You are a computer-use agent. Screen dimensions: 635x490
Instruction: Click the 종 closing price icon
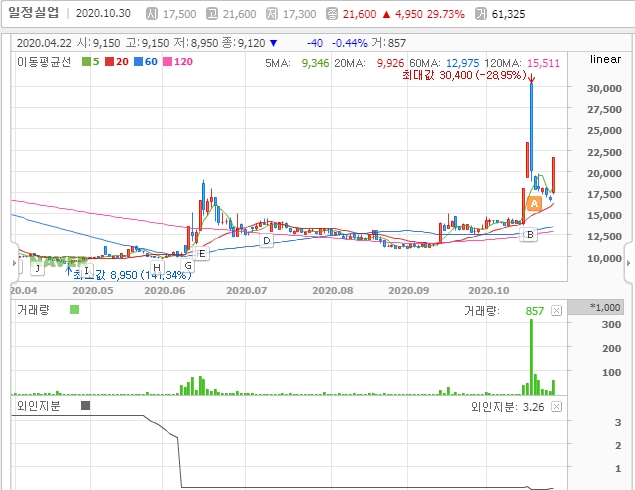click(x=332, y=14)
